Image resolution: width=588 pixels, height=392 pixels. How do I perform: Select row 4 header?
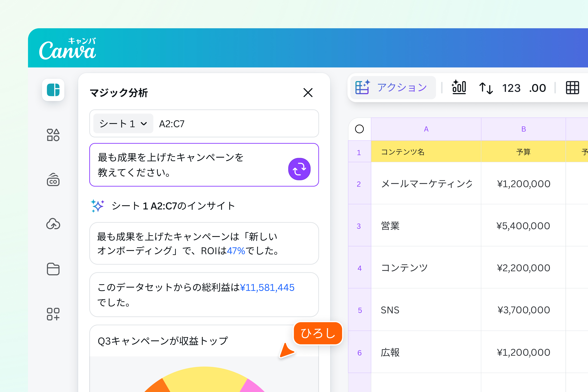pyautogui.click(x=359, y=267)
